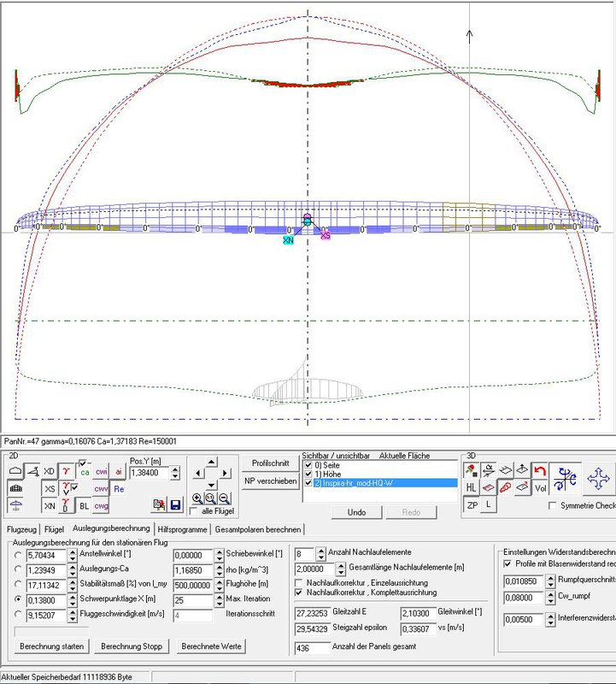This screenshot has width=616, height=684.
Task: Increase Flughöhe with its up arrow
Action: [220, 582]
